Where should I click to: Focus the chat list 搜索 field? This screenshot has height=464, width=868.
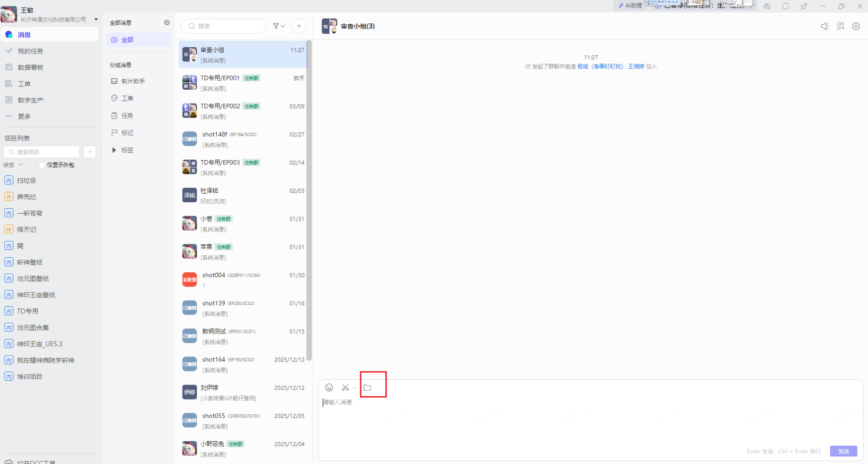(x=224, y=26)
